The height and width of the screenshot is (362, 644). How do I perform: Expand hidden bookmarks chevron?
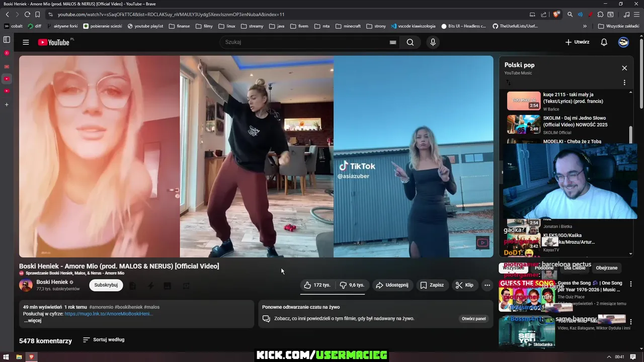click(585, 26)
